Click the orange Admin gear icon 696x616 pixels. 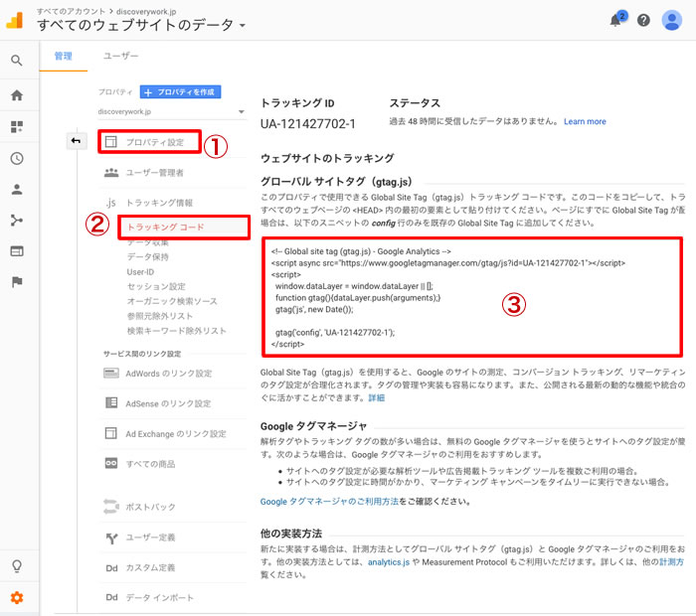point(17,597)
